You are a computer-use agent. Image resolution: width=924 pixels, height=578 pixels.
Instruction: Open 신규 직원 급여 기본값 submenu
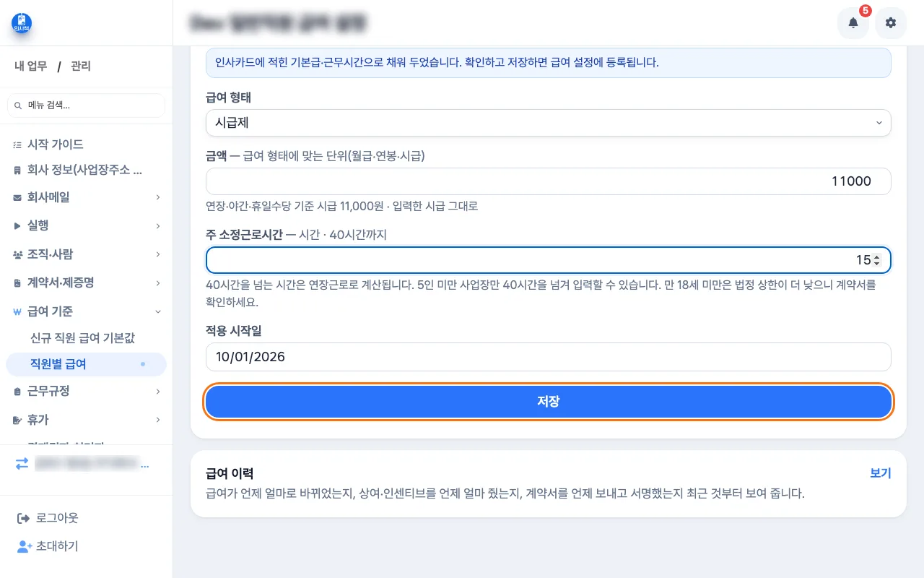82,337
